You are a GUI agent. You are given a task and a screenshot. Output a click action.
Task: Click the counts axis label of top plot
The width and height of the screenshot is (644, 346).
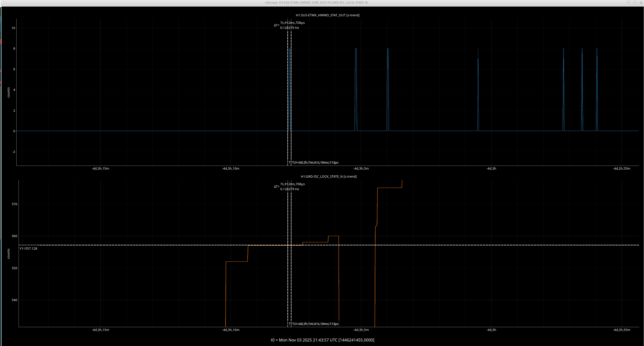(9, 92)
